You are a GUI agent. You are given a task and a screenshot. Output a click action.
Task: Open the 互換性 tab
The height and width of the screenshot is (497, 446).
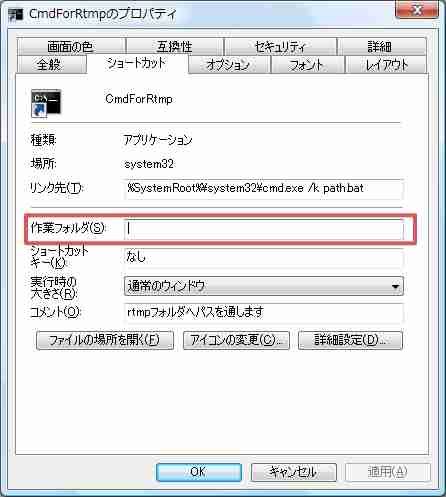pyautogui.click(x=175, y=46)
